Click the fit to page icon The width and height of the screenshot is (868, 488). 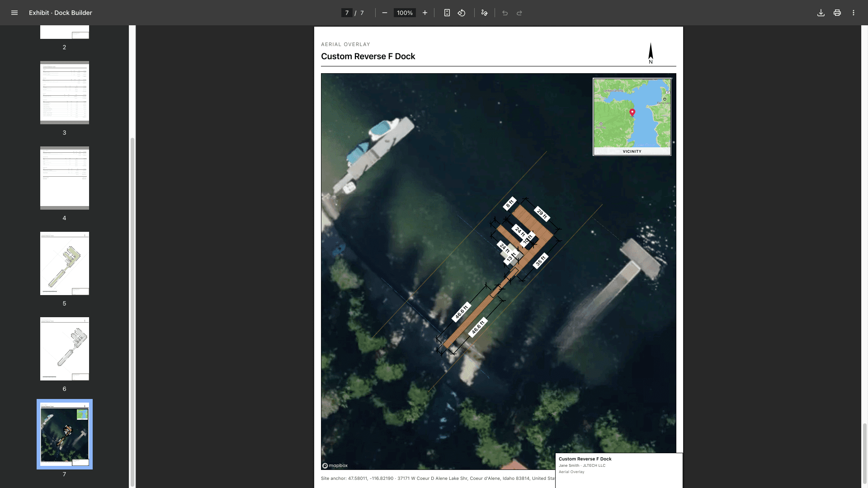(x=447, y=13)
